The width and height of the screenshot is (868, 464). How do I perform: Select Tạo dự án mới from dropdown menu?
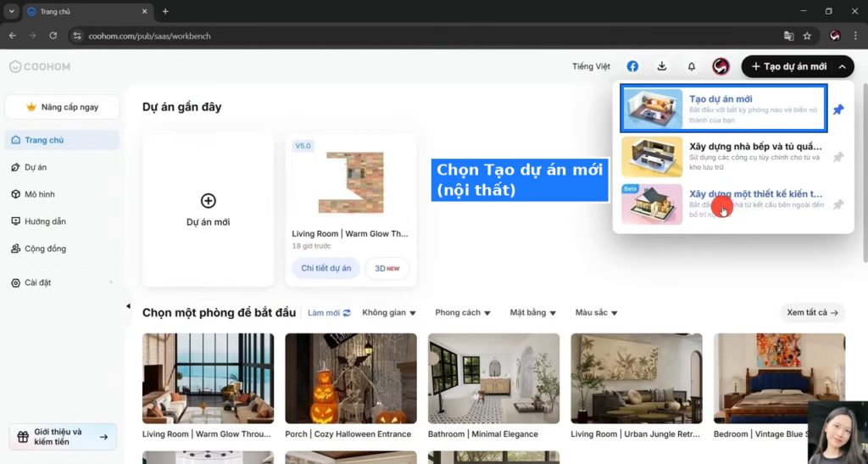tap(724, 109)
